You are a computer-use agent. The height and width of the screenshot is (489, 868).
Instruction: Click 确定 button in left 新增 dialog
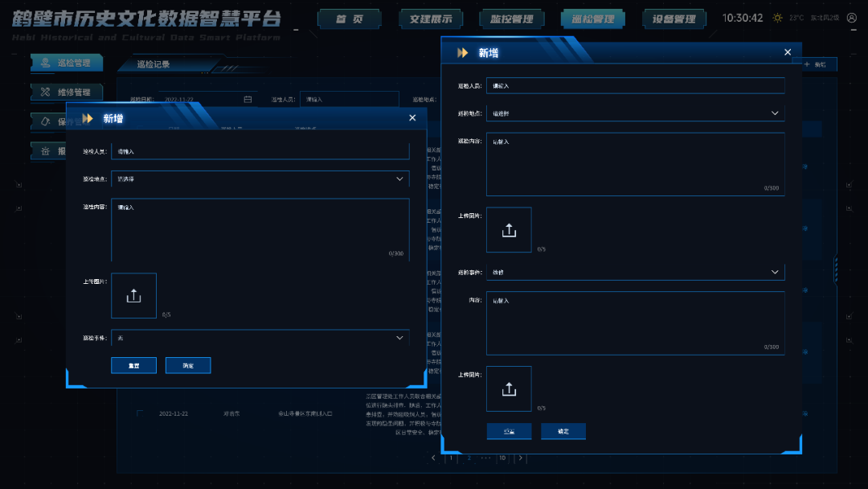pos(188,365)
